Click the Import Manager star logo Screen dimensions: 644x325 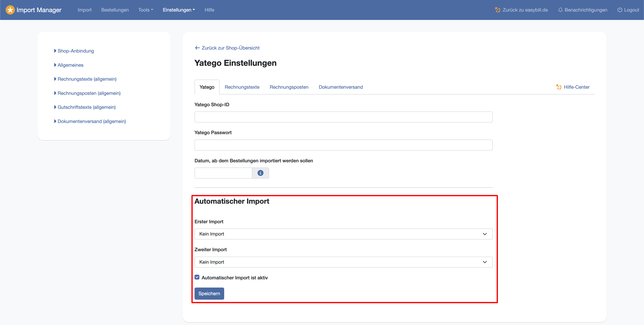point(10,10)
